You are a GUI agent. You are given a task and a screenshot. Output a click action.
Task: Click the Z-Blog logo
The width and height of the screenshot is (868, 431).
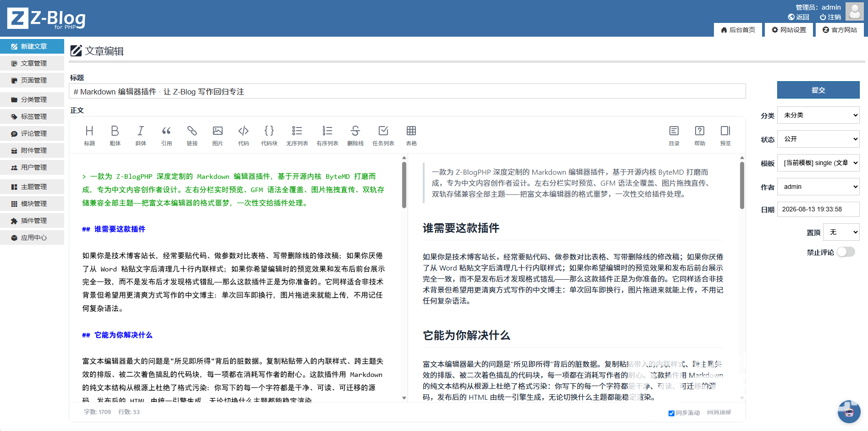pos(46,19)
